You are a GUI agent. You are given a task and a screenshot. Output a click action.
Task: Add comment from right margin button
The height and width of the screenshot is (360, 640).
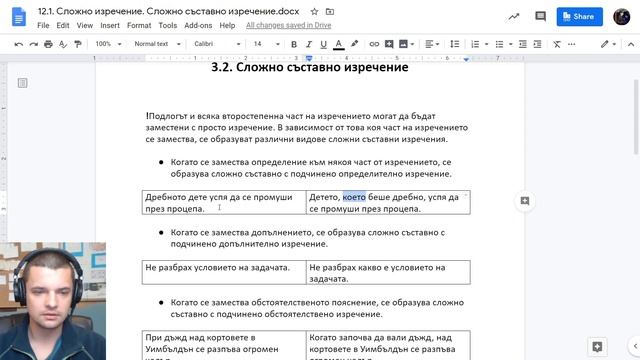click(524, 201)
